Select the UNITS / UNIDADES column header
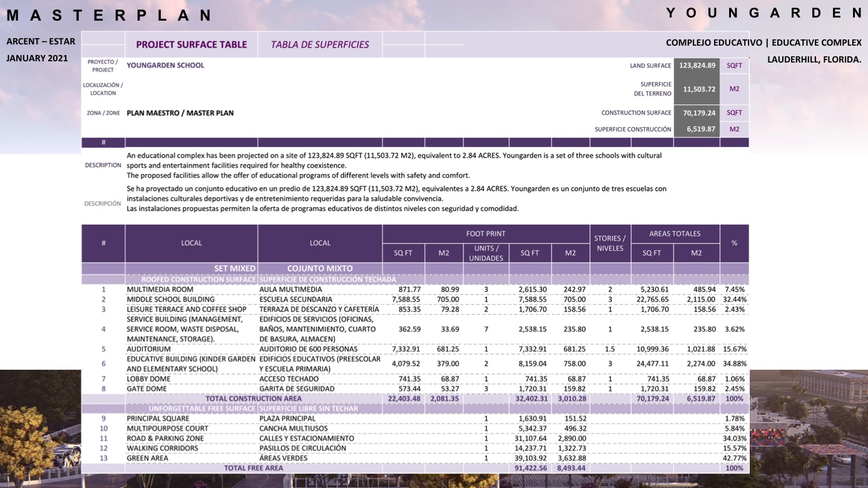Screen dimensions: 868x488 pos(486,253)
